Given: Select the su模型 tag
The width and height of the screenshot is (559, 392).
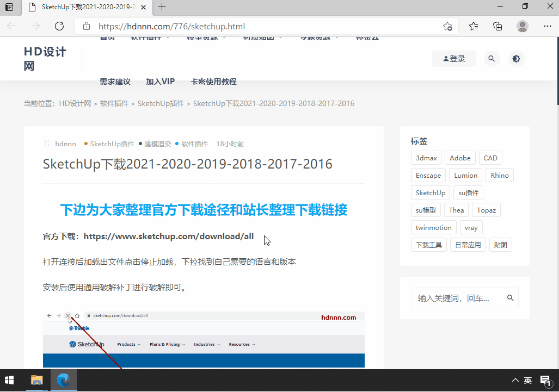Looking at the screenshot, I should 426,210.
